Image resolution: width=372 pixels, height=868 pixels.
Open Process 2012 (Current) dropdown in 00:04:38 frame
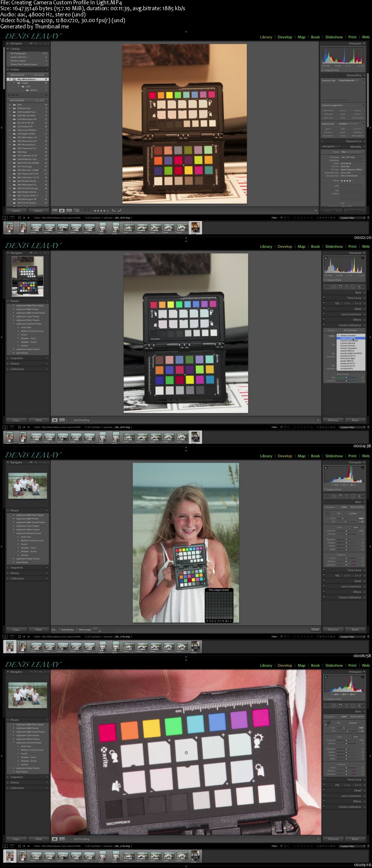coord(351,330)
